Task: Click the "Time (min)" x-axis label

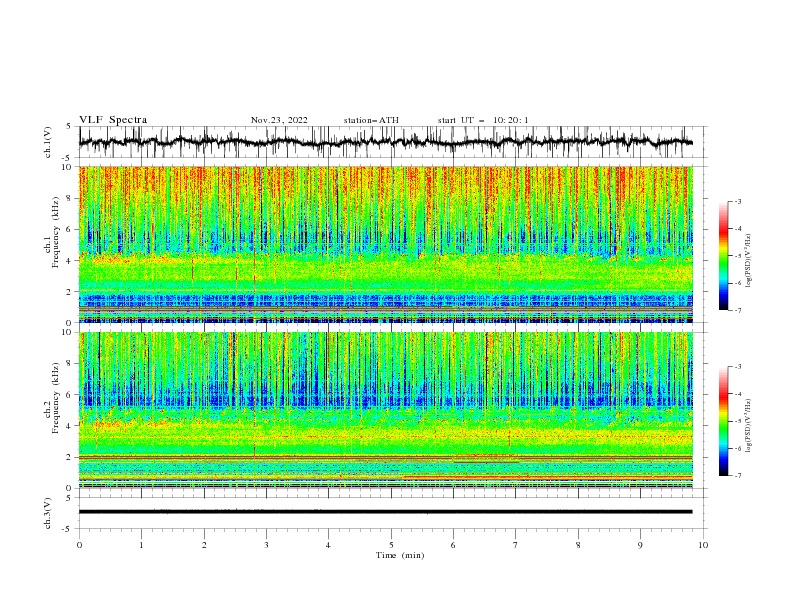Action: click(400, 555)
